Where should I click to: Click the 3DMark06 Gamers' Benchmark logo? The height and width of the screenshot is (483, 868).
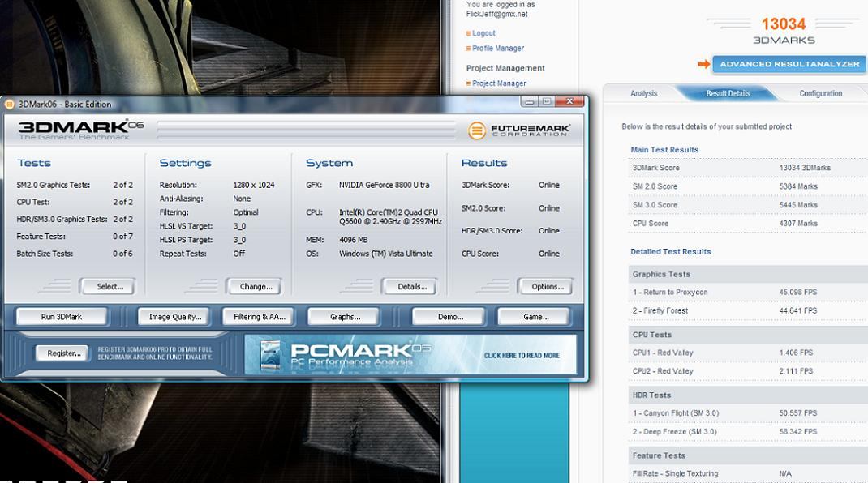(81, 130)
